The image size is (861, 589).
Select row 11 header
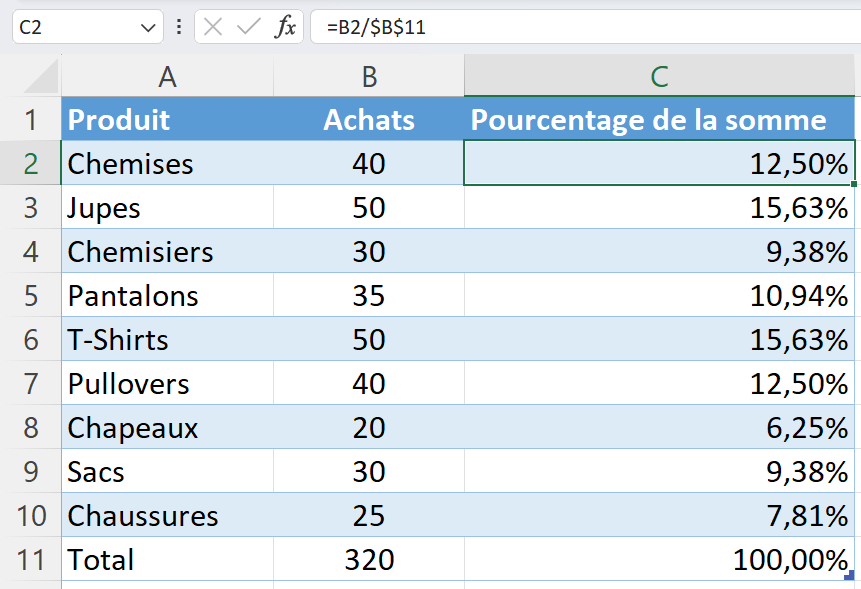click(31, 559)
